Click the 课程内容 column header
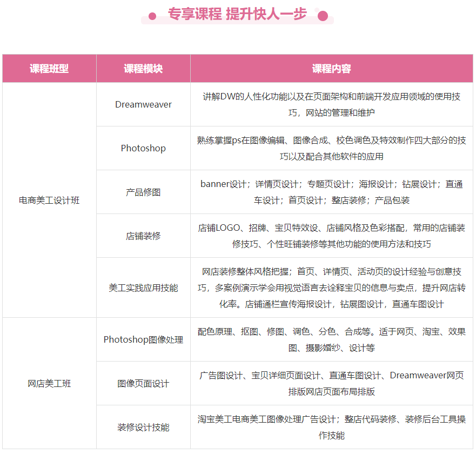The width and height of the screenshot is (476, 454). [332, 69]
